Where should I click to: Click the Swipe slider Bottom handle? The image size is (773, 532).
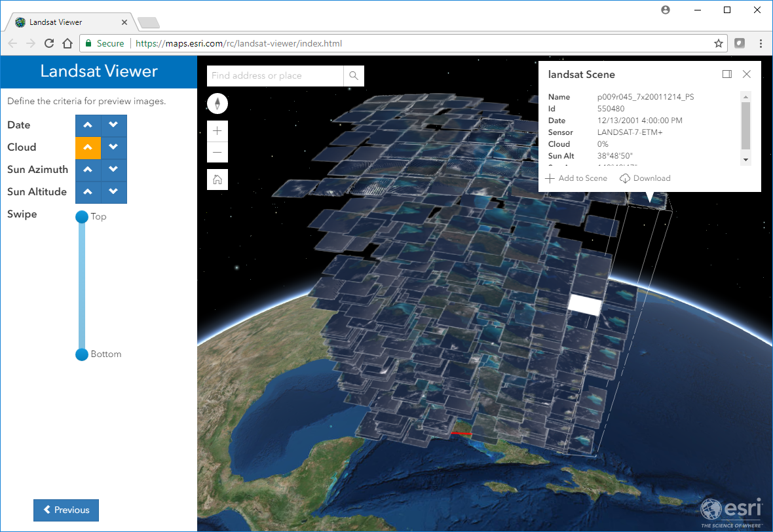pyautogui.click(x=82, y=354)
